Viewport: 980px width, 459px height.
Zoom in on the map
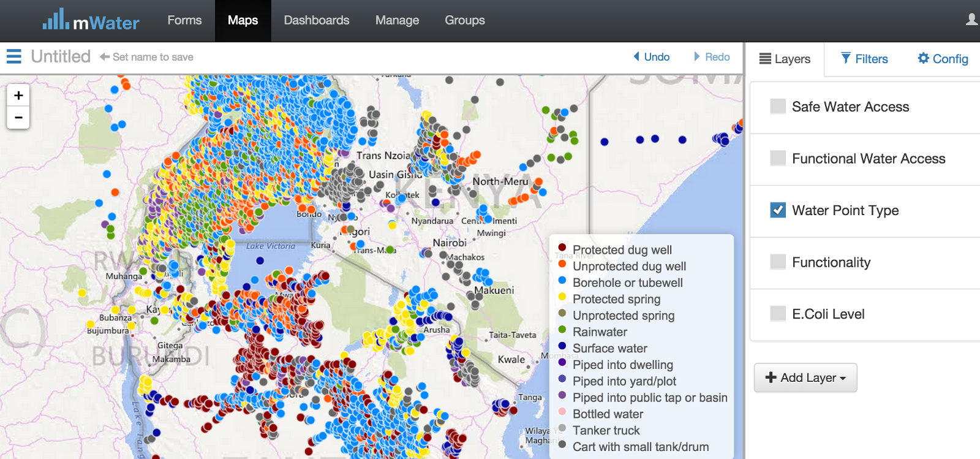pos(18,96)
